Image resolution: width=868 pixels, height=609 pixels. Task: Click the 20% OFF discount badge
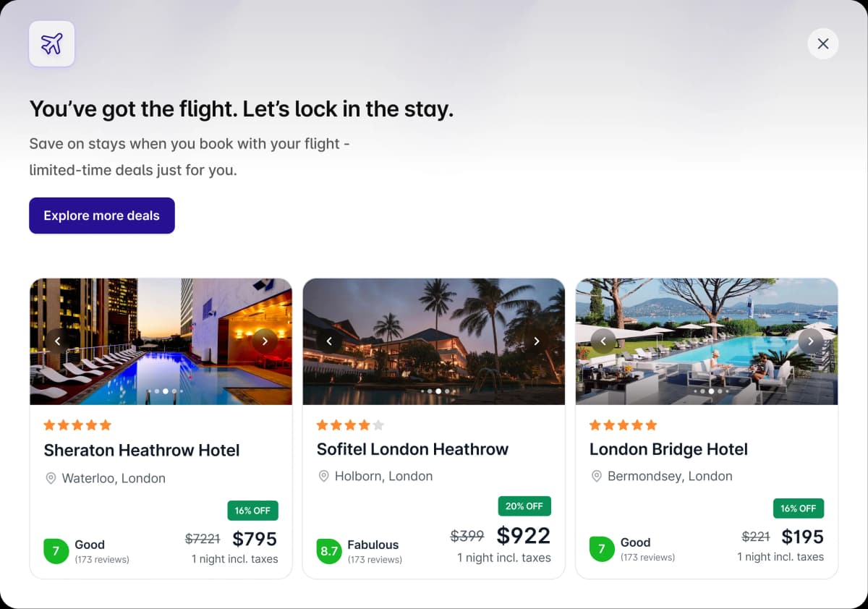coord(524,506)
